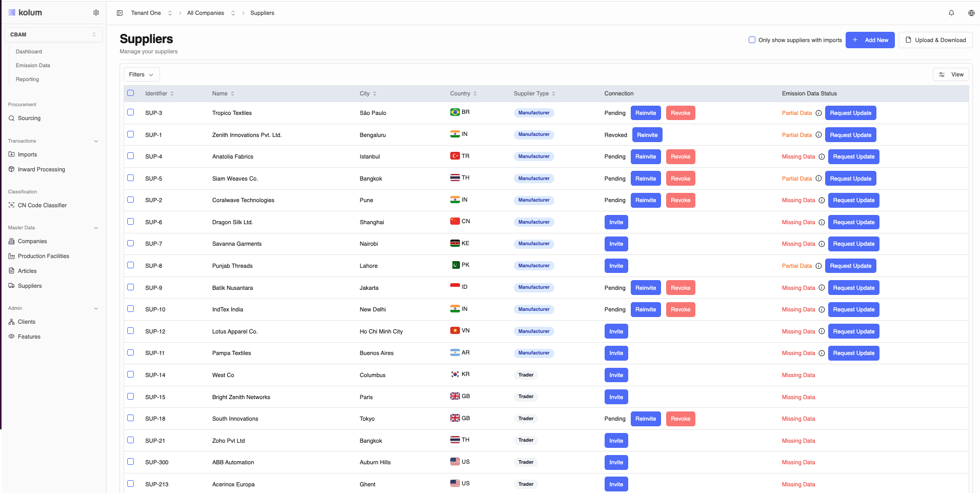Image resolution: width=980 pixels, height=493 pixels.
Task: Open Reporting in the sidebar
Action: 27,80
